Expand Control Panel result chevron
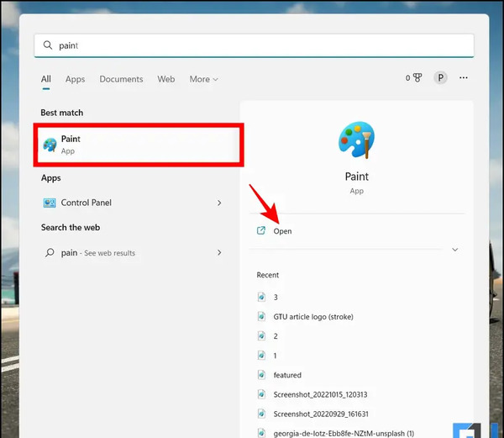Screen dimensions: 504x438 coord(219,203)
